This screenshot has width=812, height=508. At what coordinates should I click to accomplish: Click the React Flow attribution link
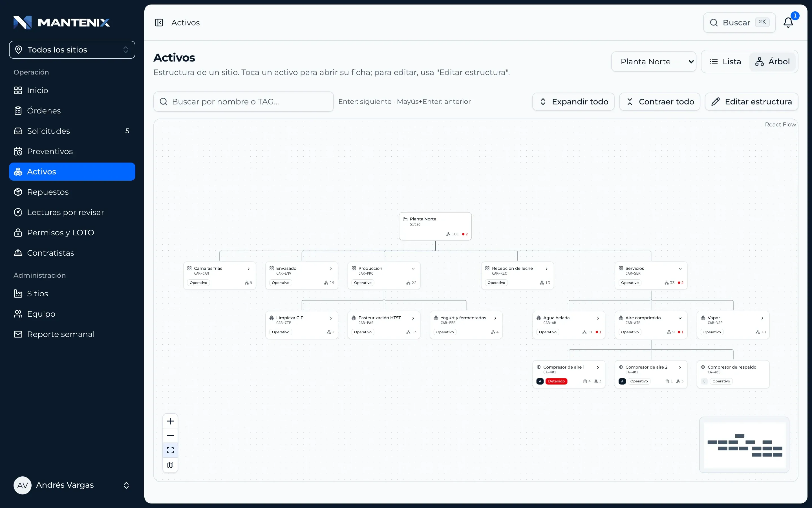click(x=780, y=125)
